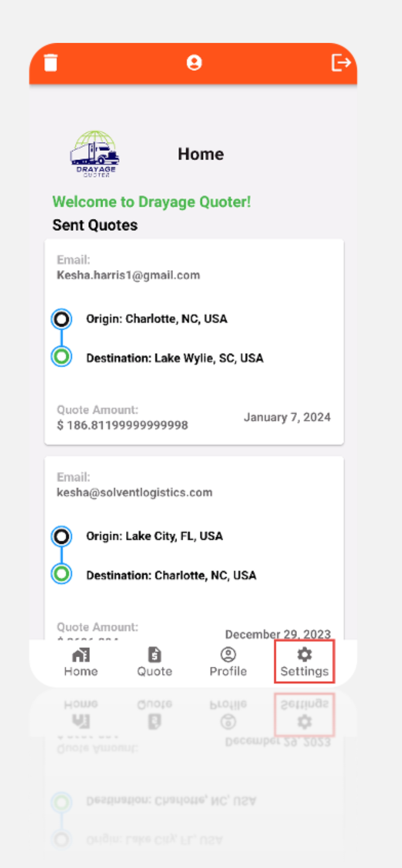
Task: Select the black origin marker beside Charlotte
Action: pos(61,319)
